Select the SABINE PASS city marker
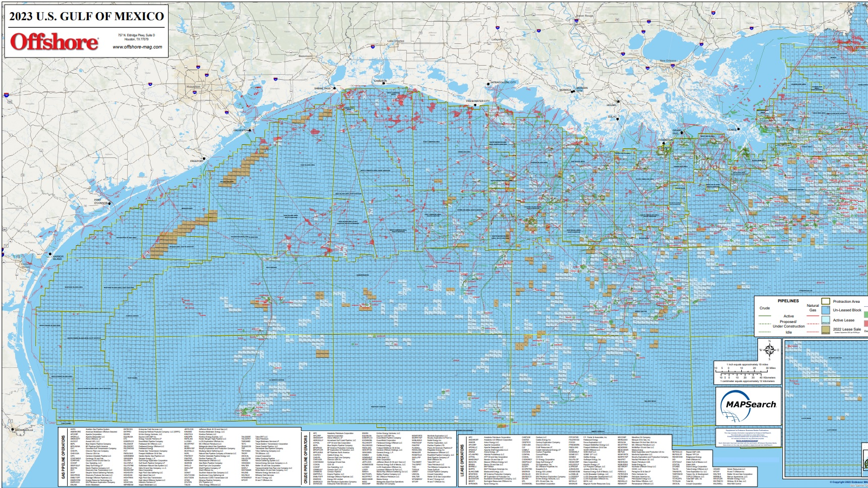The width and height of the screenshot is (868, 488). tap(335, 88)
